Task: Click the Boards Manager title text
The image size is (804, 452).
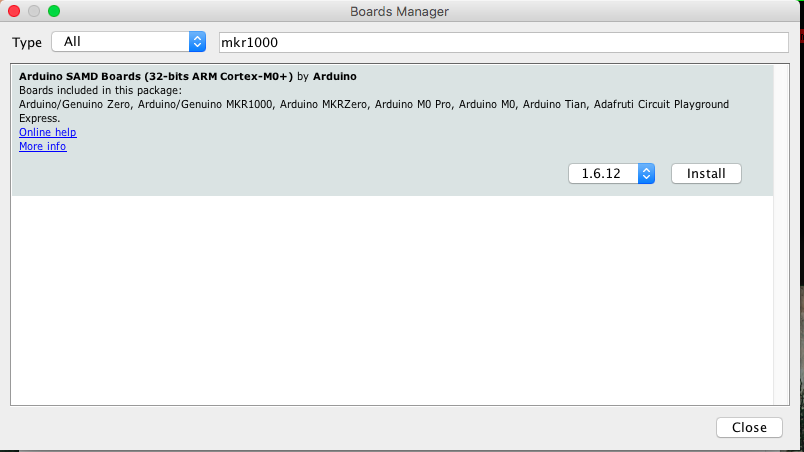Action: coord(399,11)
